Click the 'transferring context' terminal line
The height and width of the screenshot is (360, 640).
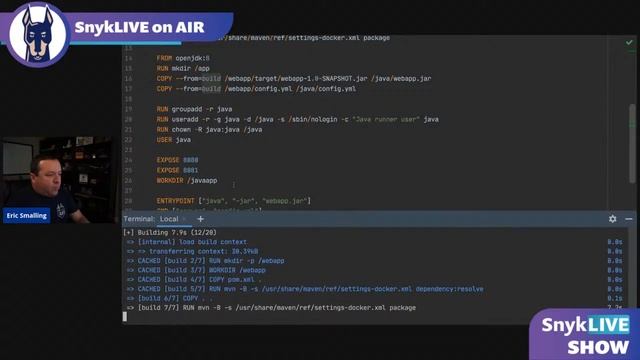[x=192, y=251]
